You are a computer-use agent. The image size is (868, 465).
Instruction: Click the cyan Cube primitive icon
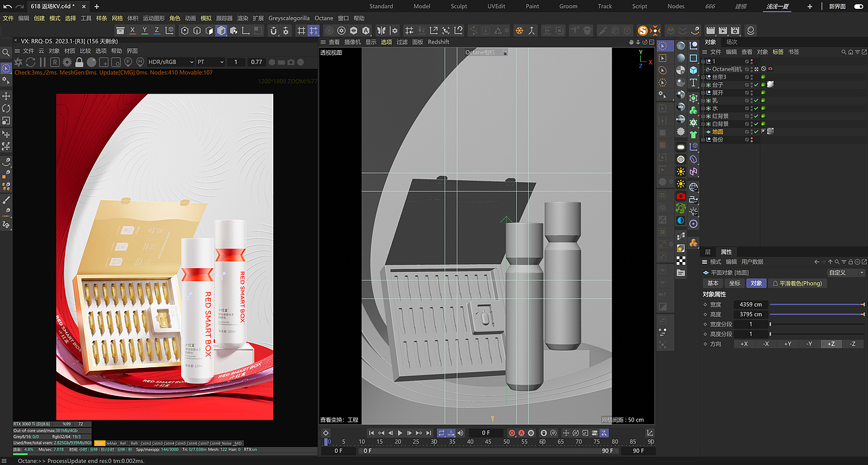pyautogui.click(x=694, y=70)
